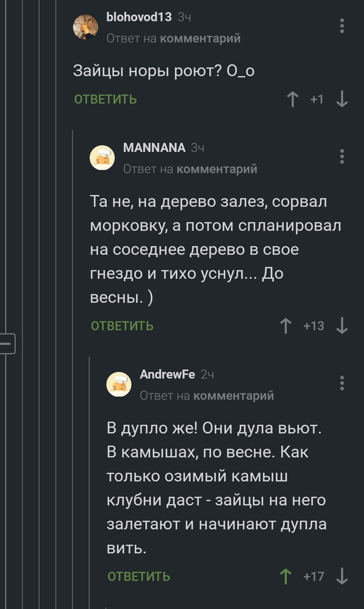Collapse the comment thread with minus toggle
The image size is (364, 609).
click(7, 344)
